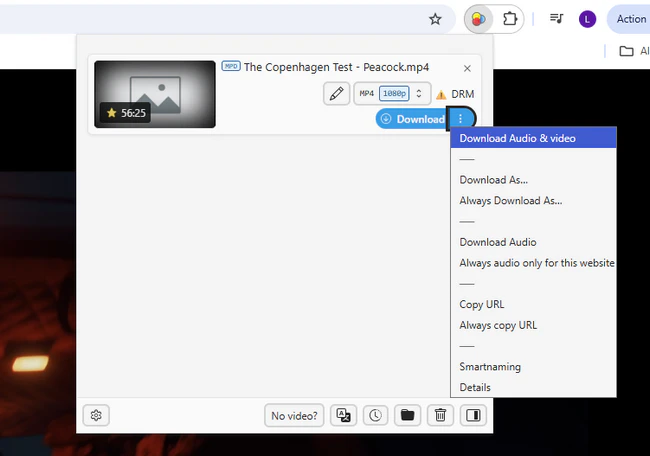
Task: Remove The Copenhagen Test entry with X
Action: tap(467, 68)
